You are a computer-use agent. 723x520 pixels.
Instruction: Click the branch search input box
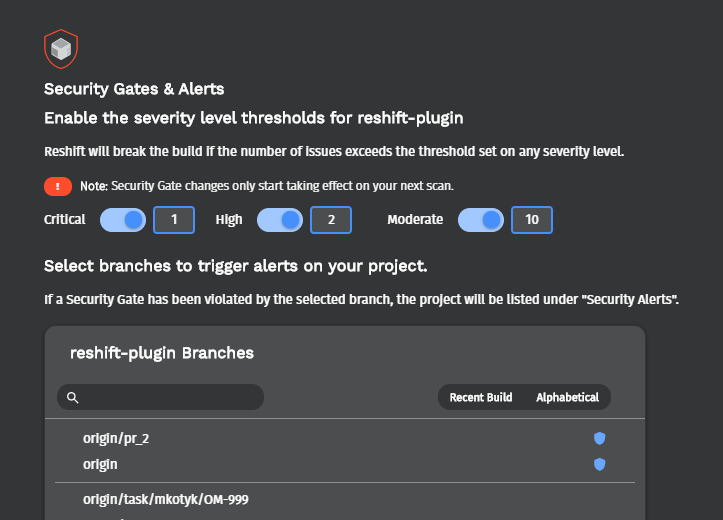pos(160,397)
